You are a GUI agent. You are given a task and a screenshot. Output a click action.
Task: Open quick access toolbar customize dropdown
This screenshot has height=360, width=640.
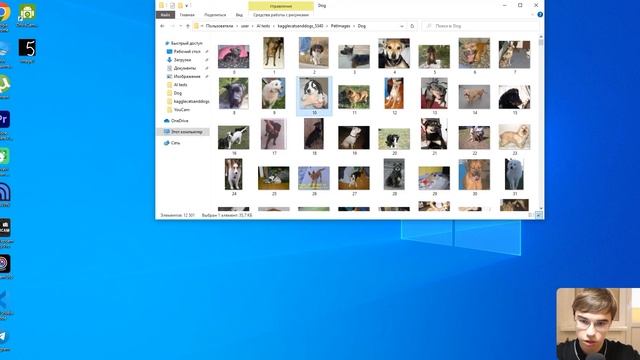coord(187,6)
